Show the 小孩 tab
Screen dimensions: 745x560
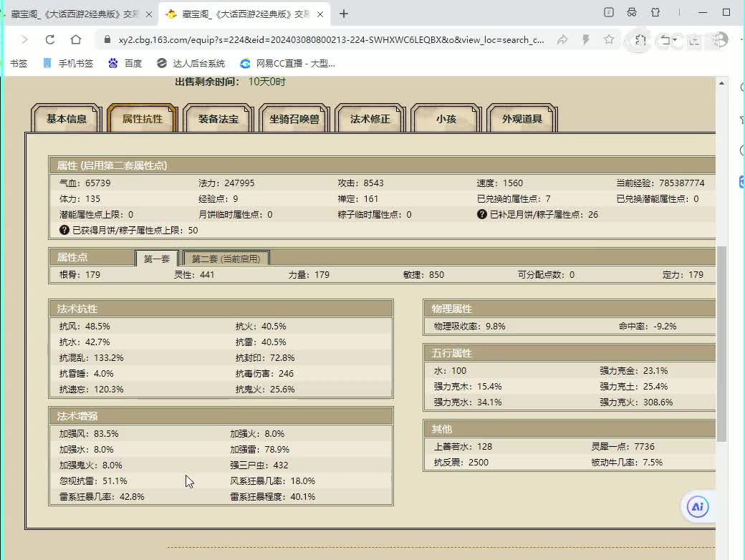click(446, 119)
